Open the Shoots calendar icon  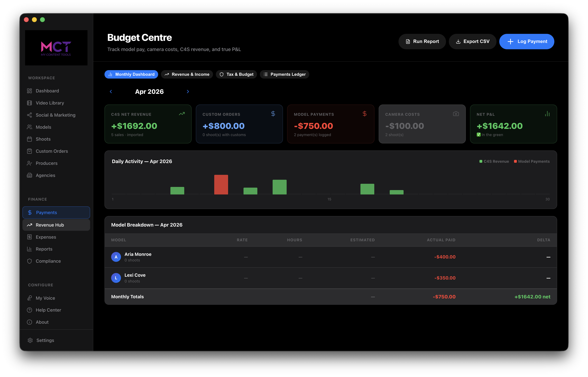30,139
